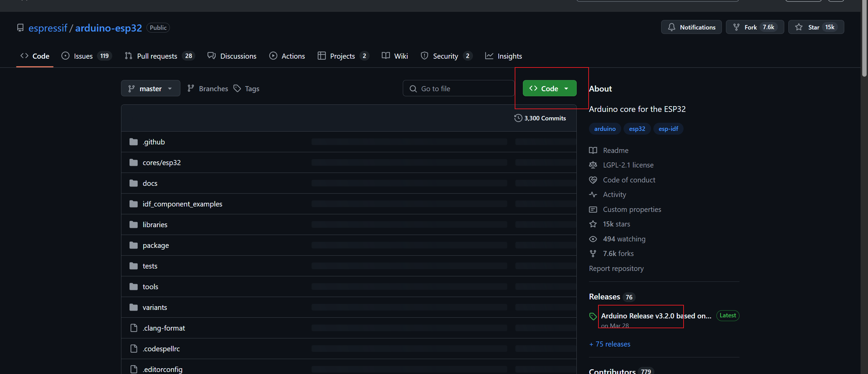Open the 3,300 Commits history link
This screenshot has width=868, height=374.
[x=540, y=118]
